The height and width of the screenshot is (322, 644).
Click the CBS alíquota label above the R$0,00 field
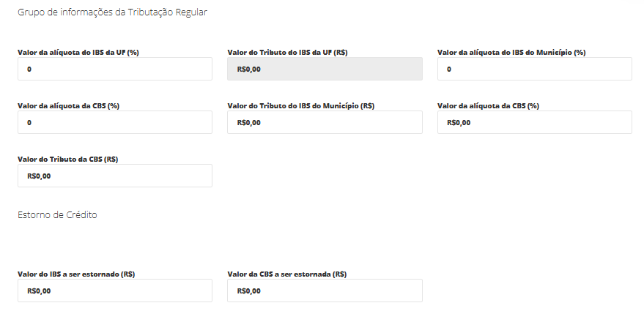point(488,105)
